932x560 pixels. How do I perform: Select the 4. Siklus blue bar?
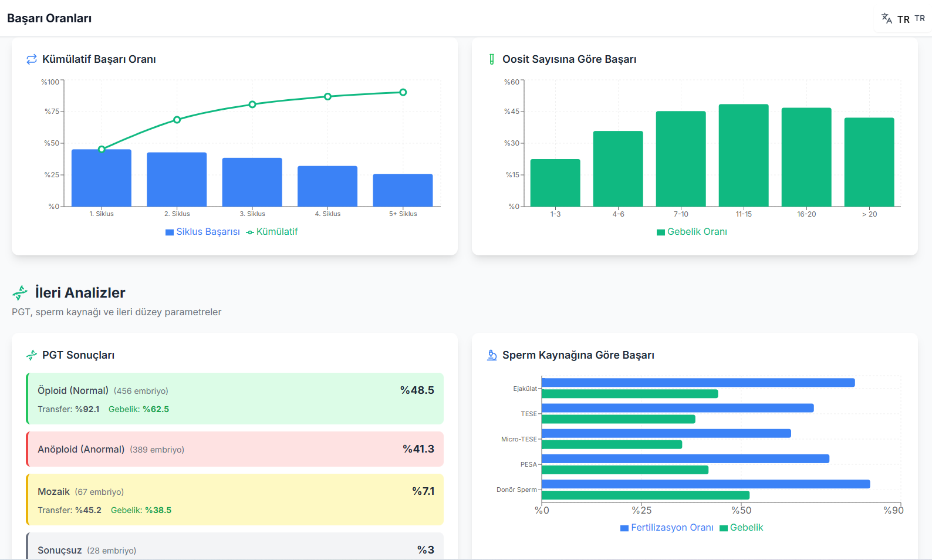click(327, 186)
